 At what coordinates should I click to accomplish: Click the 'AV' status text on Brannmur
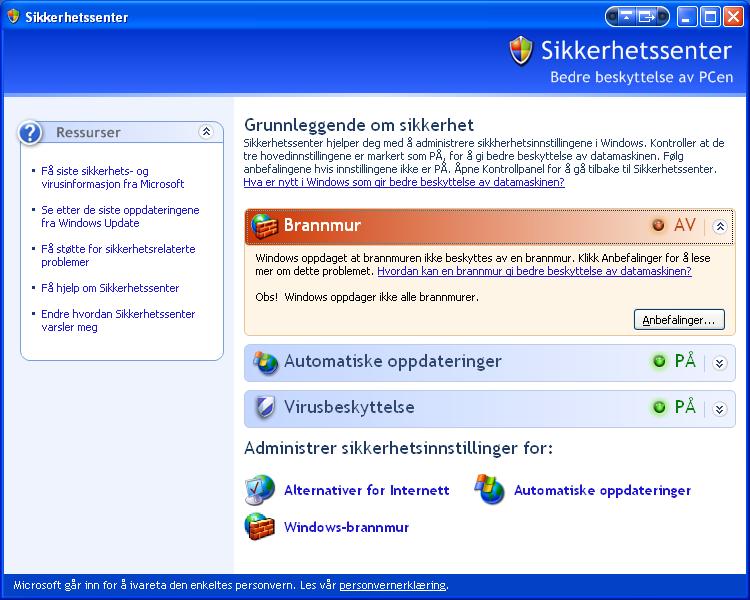(x=684, y=225)
